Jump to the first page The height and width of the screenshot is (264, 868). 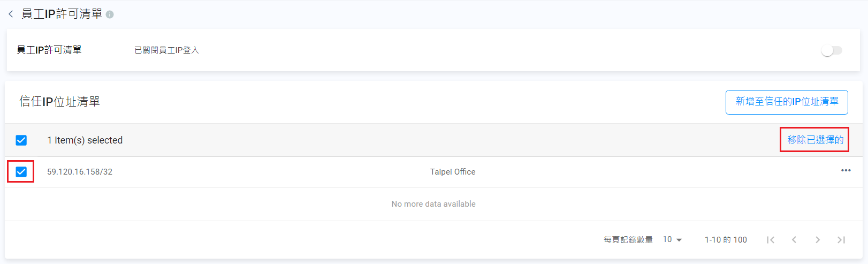point(771,240)
